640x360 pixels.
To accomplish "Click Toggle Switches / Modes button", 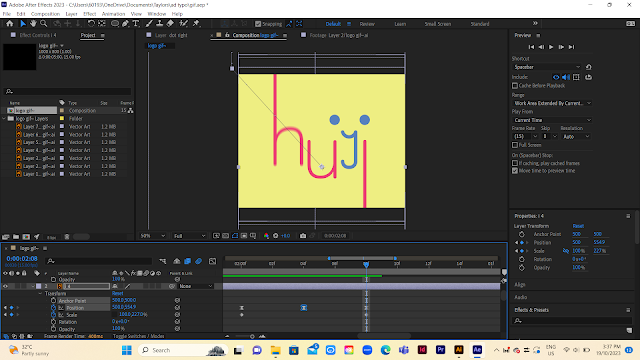I will (x=138, y=336).
